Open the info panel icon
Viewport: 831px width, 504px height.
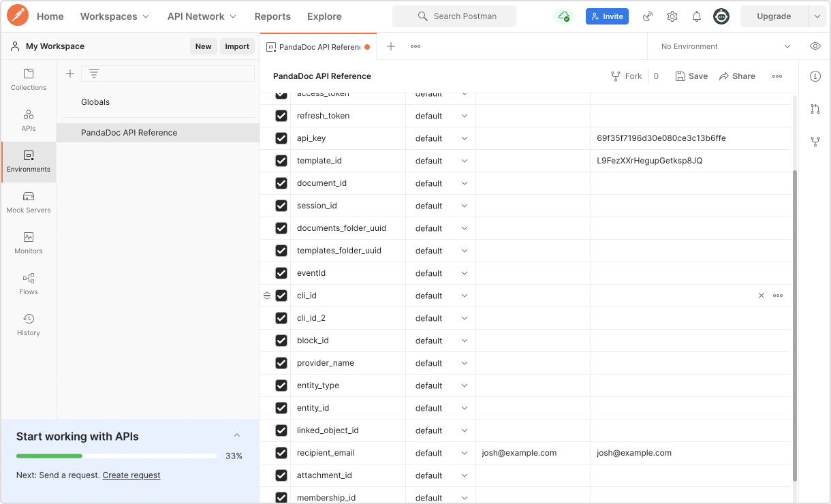(x=815, y=76)
